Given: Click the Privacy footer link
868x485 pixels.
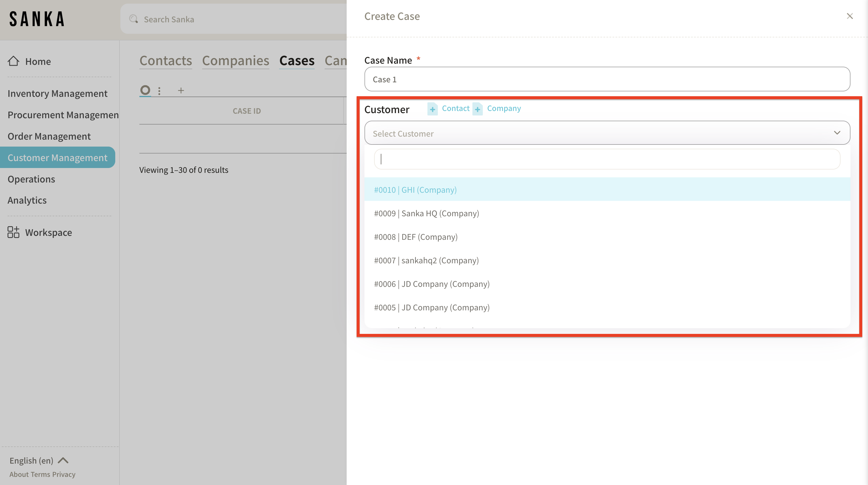Looking at the screenshot, I should 64,474.
